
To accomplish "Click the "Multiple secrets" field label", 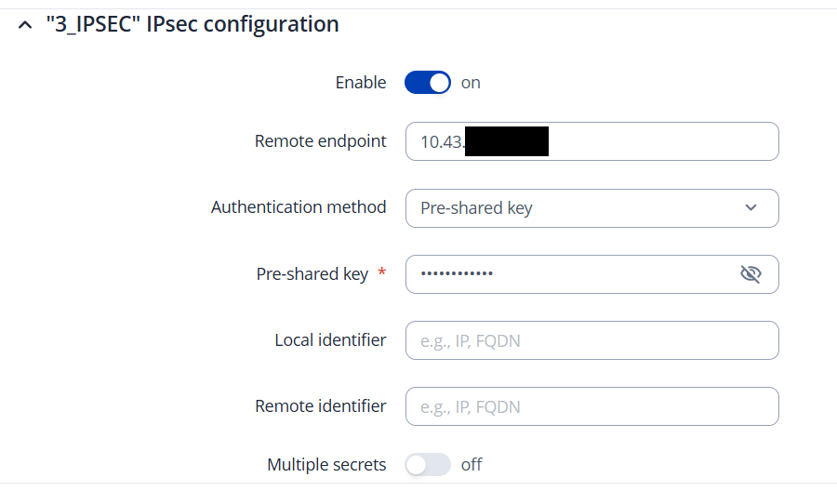I will click(x=326, y=464).
